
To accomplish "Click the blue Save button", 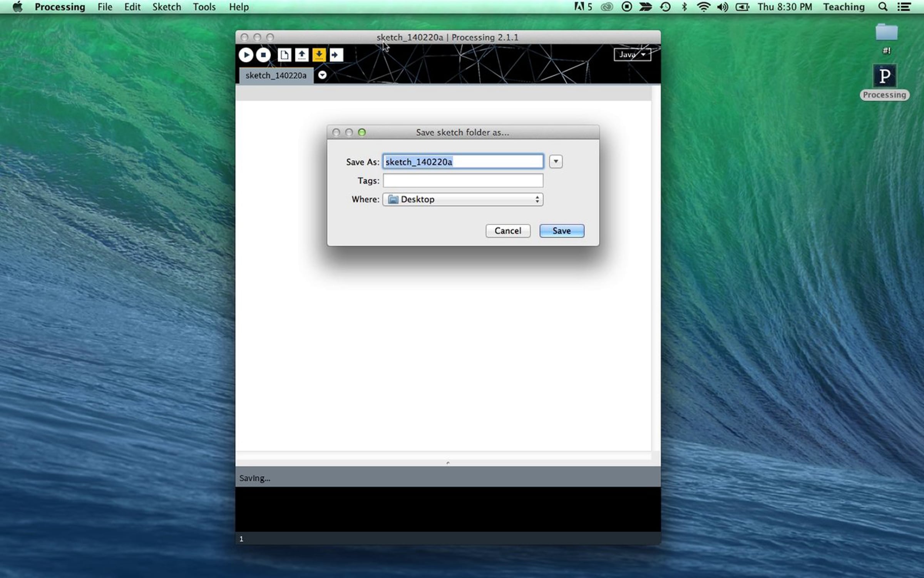I will (x=562, y=231).
